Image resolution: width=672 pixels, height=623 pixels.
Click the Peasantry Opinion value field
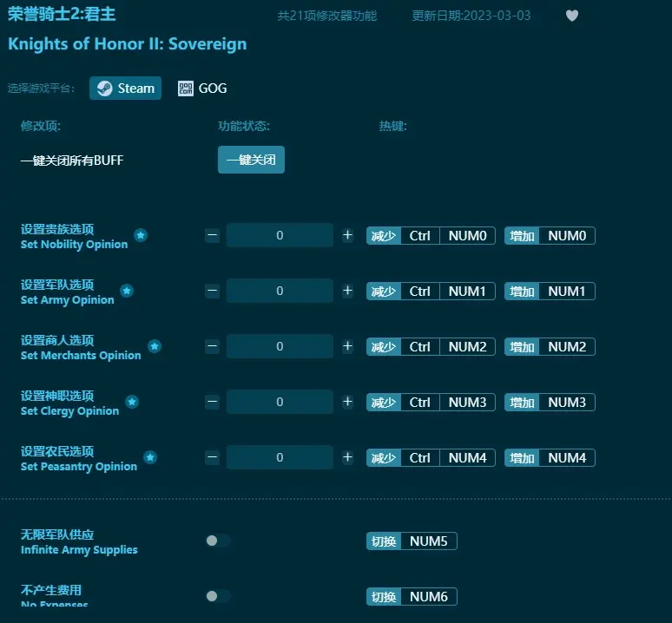point(280,457)
